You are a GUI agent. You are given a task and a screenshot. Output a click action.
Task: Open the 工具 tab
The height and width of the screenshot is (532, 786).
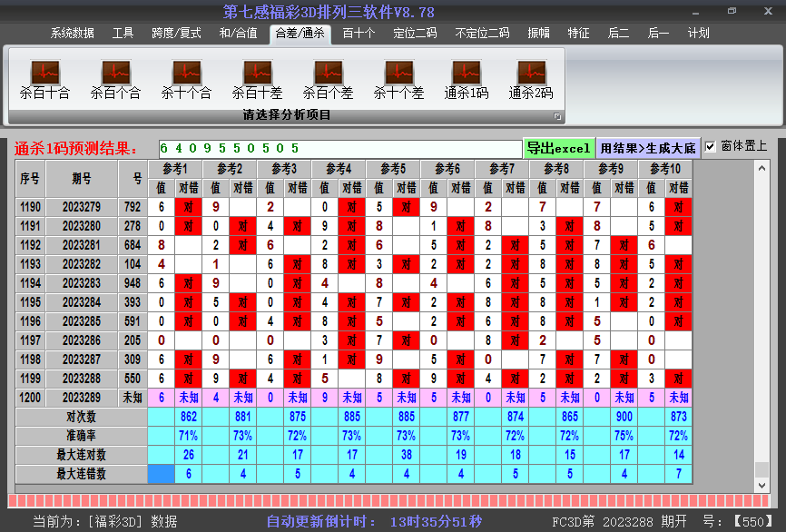point(123,33)
